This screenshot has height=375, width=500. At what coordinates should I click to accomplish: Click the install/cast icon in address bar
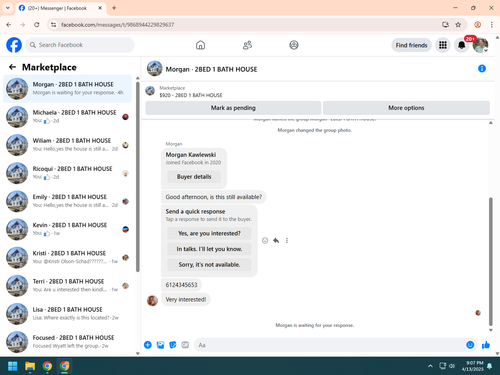[445, 25]
